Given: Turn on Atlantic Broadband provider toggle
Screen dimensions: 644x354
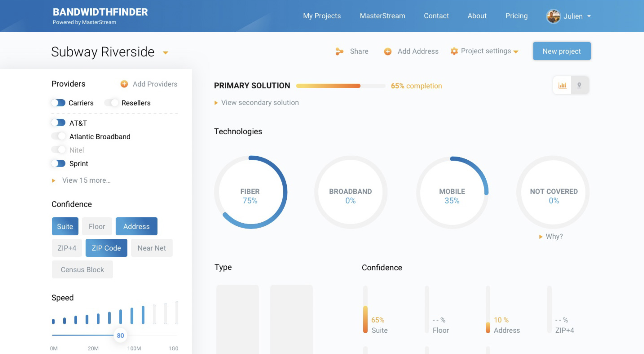Looking at the screenshot, I should (x=58, y=136).
